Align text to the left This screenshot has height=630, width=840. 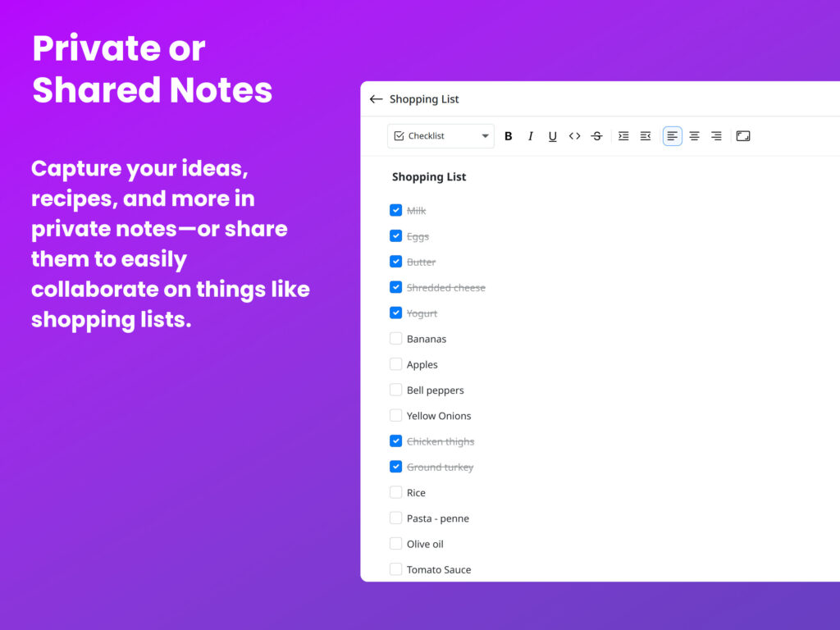672,136
